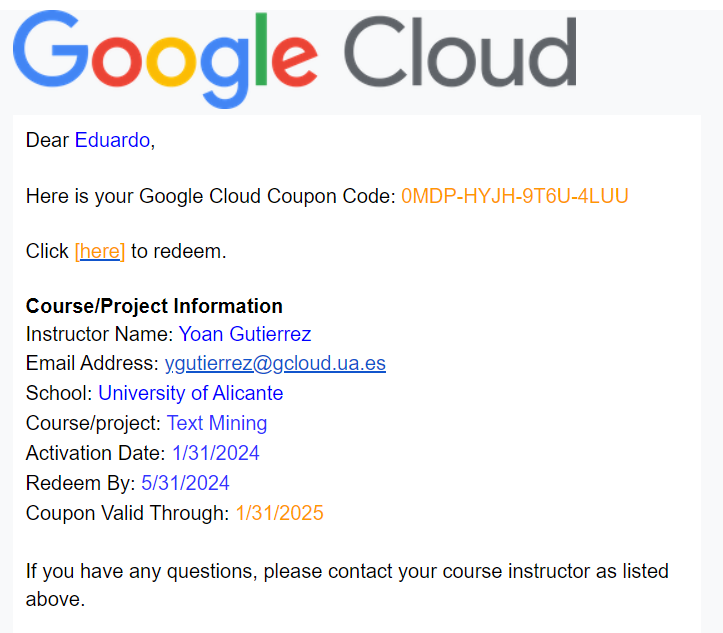Click the "Here is your Google Cloud Coupon Code" text
Viewport: 723px width, 633px height.
211,196
